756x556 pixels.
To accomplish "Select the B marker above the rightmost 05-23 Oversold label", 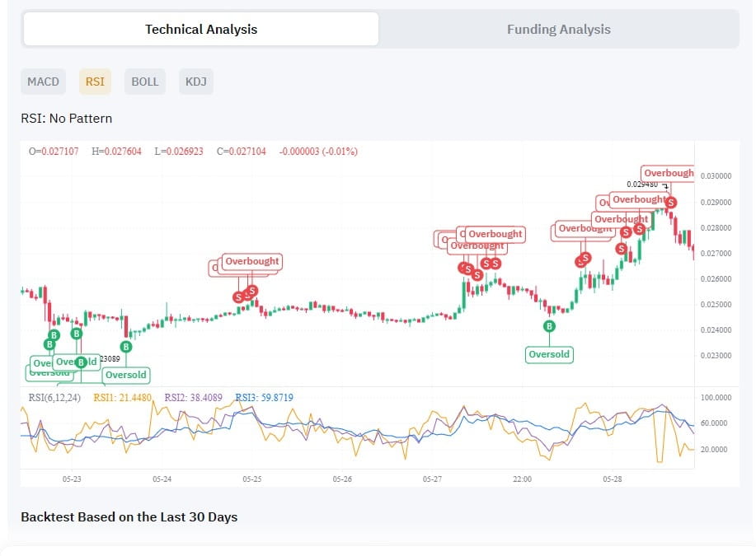I will (126, 347).
